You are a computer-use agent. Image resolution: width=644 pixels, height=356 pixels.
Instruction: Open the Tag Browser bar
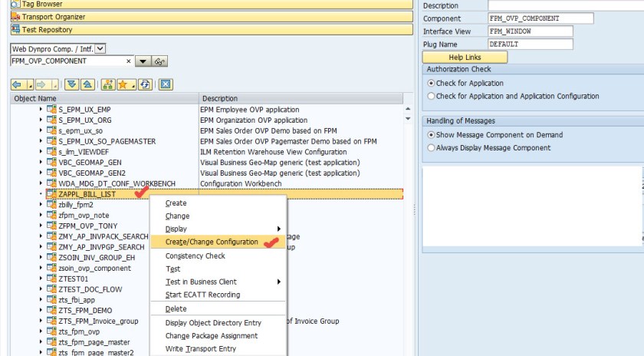tap(212, 4)
